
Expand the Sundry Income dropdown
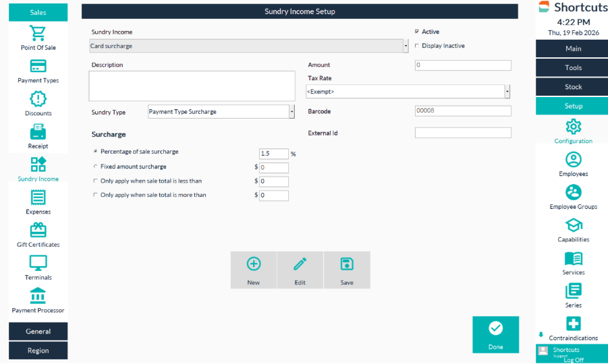point(406,47)
